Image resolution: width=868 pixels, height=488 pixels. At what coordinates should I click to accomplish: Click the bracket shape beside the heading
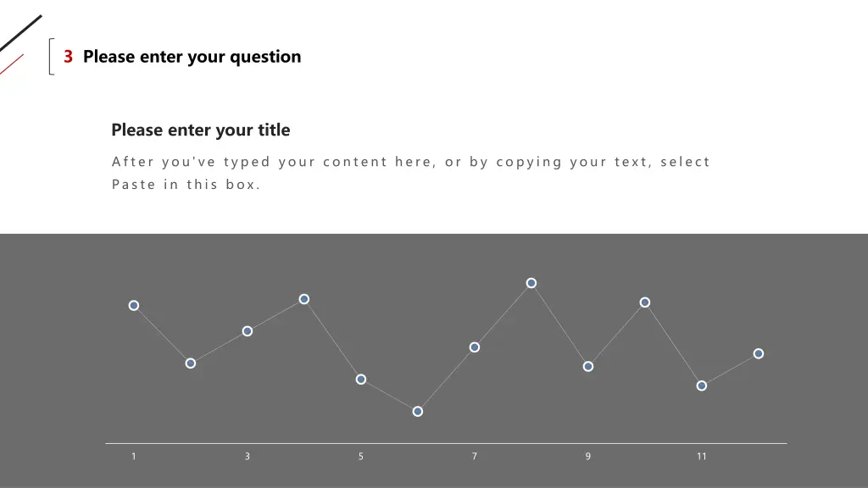[52, 57]
